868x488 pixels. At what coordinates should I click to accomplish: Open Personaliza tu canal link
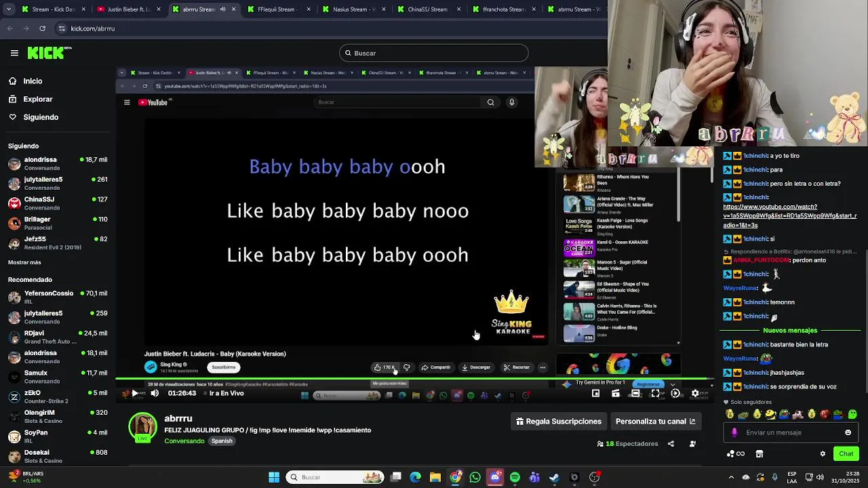point(655,422)
